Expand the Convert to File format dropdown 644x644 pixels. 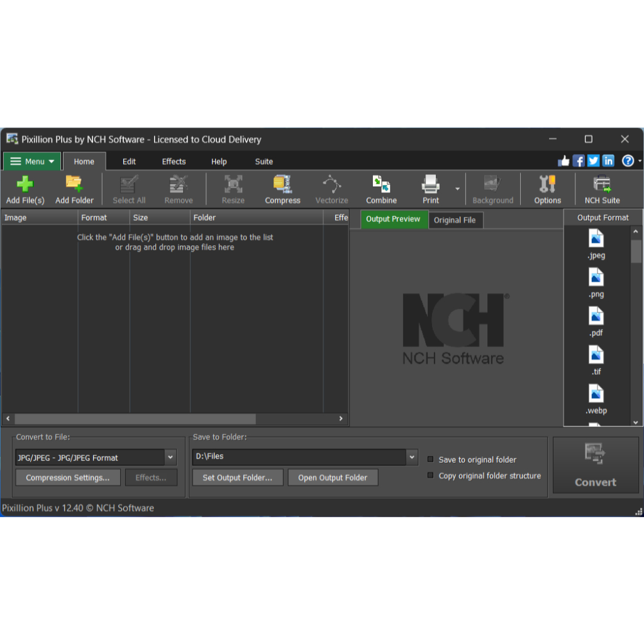click(170, 457)
